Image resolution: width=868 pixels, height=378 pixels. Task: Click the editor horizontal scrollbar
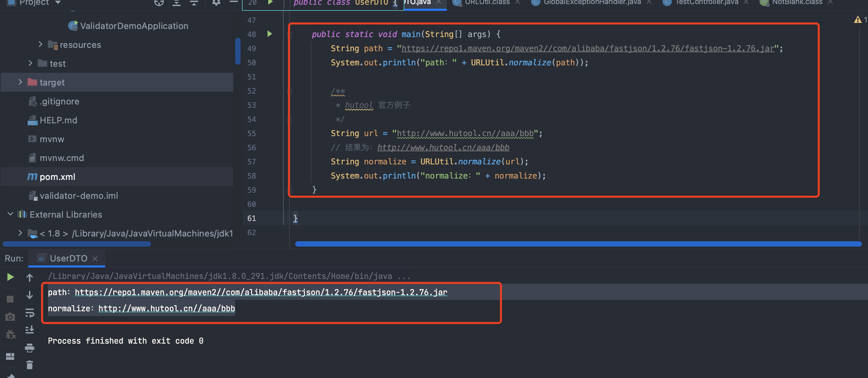[x=578, y=244]
